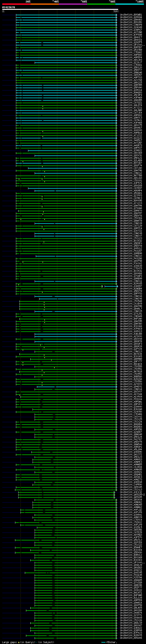Screen dimensions: 146x644
Task: Click the UniRef100_P25794 label
Action: (131, 578)
